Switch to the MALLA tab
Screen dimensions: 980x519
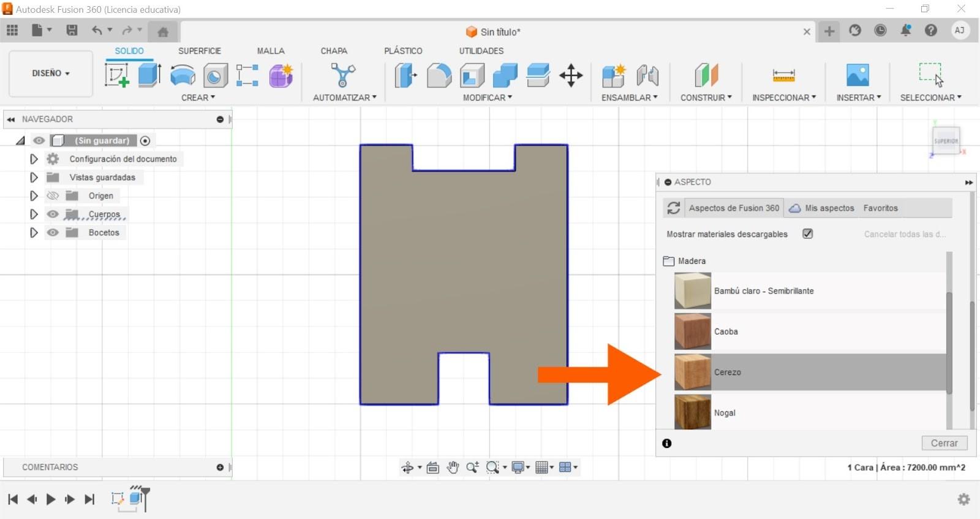tap(271, 51)
